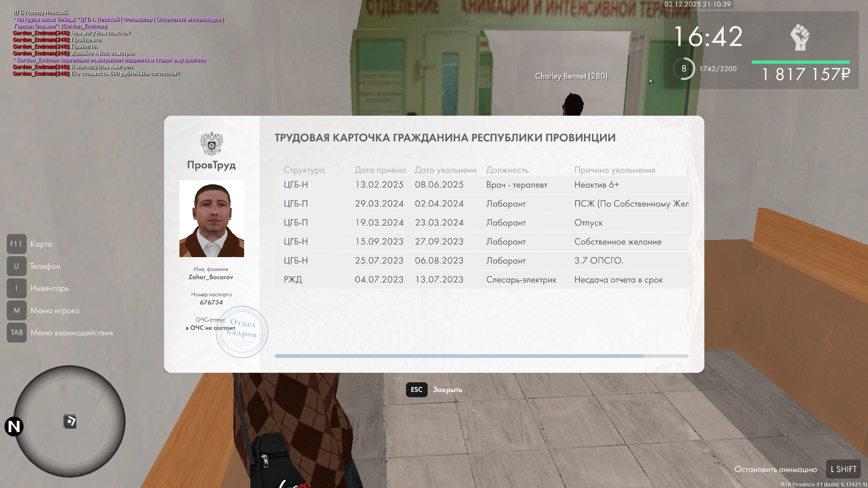
Task: Click the U phone key icon
Action: [x=16, y=266]
